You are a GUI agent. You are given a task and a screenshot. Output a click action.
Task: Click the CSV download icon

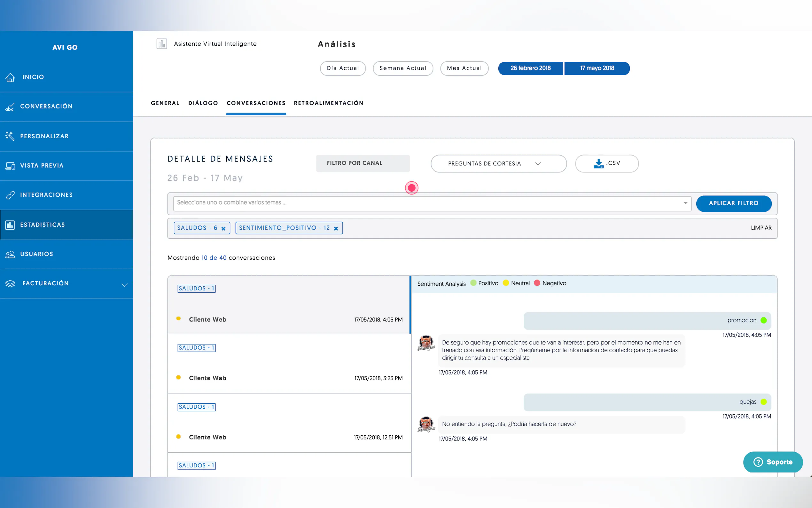click(598, 163)
